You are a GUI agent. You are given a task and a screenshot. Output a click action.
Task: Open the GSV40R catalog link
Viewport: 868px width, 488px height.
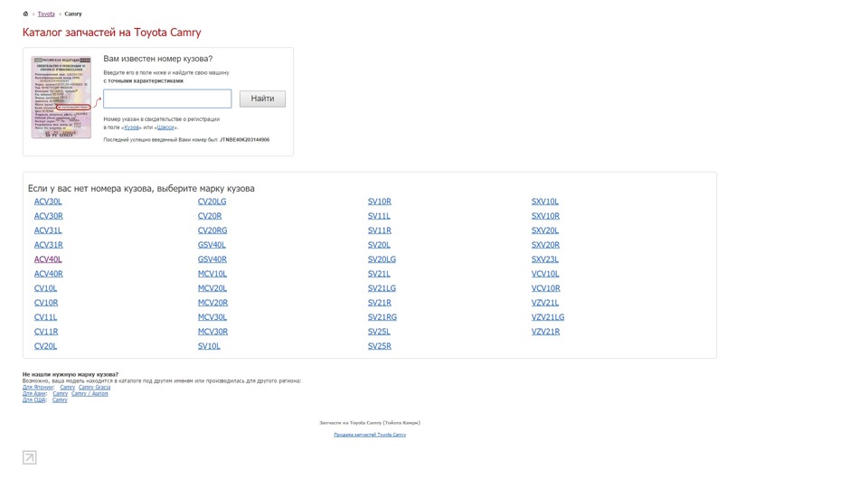coord(212,259)
